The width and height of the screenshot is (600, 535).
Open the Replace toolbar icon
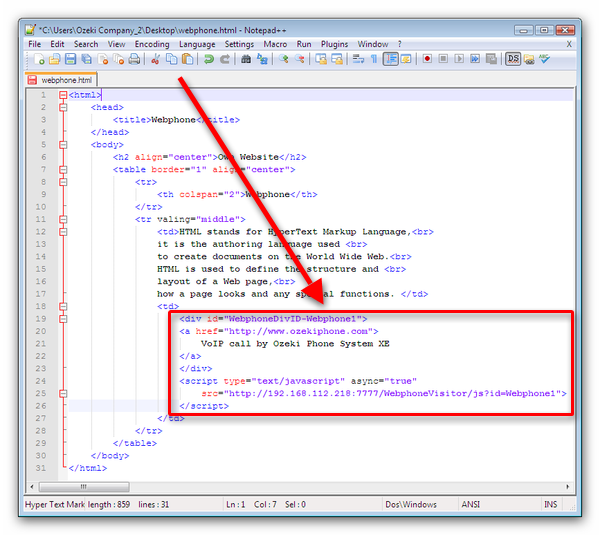pyautogui.click(x=262, y=59)
